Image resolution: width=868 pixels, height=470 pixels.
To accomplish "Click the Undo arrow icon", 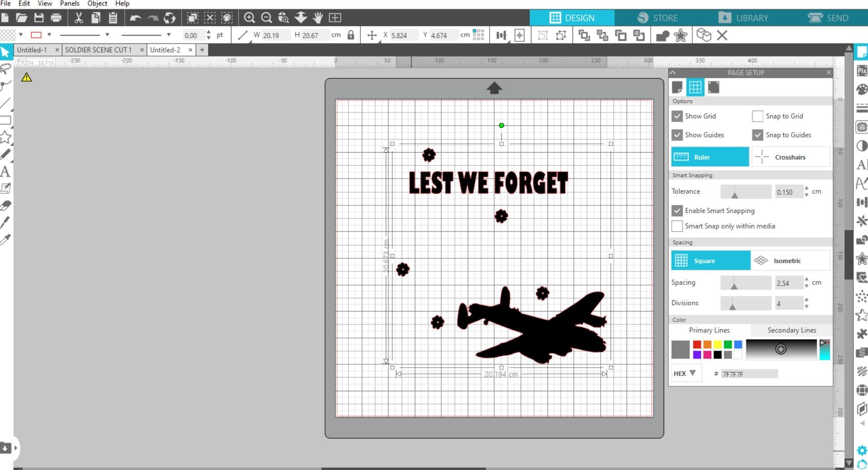I will pos(135,18).
